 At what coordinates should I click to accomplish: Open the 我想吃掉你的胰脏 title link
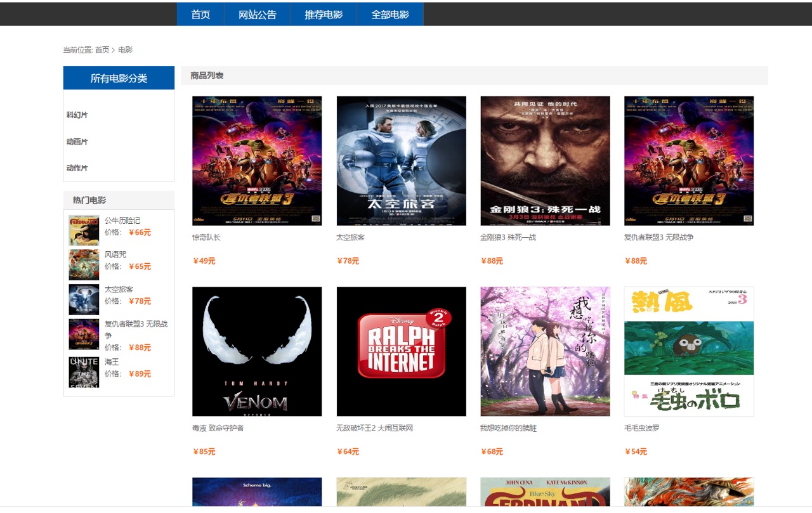[x=508, y=428]
